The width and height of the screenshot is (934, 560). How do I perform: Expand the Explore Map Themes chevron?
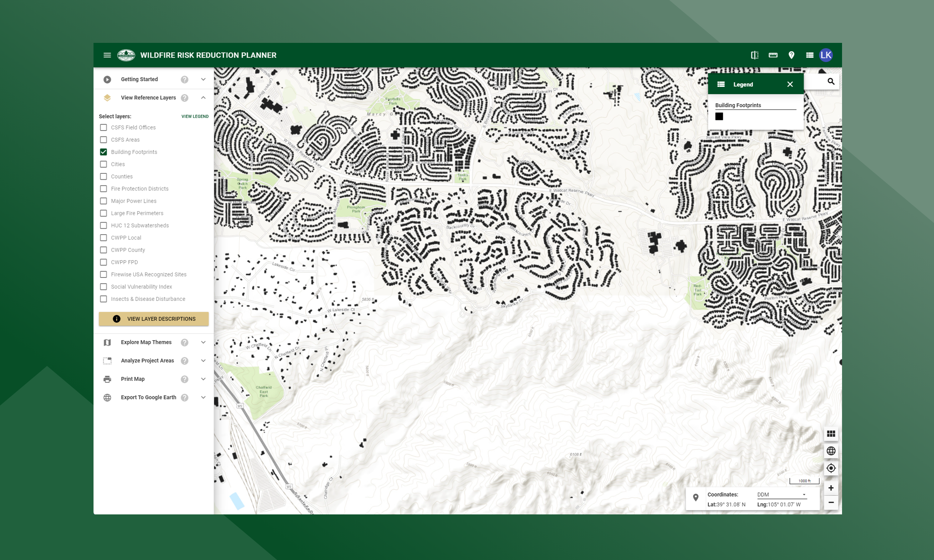(x=203, y=343)
